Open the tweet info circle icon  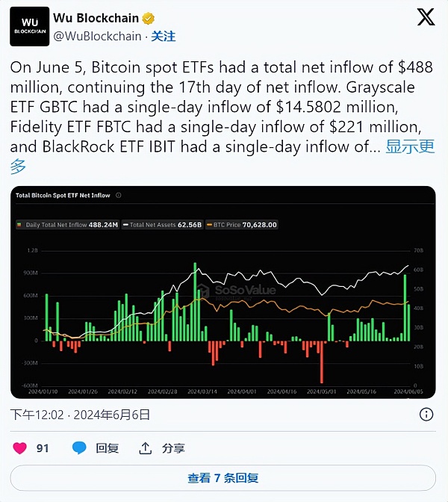[426, 414]
